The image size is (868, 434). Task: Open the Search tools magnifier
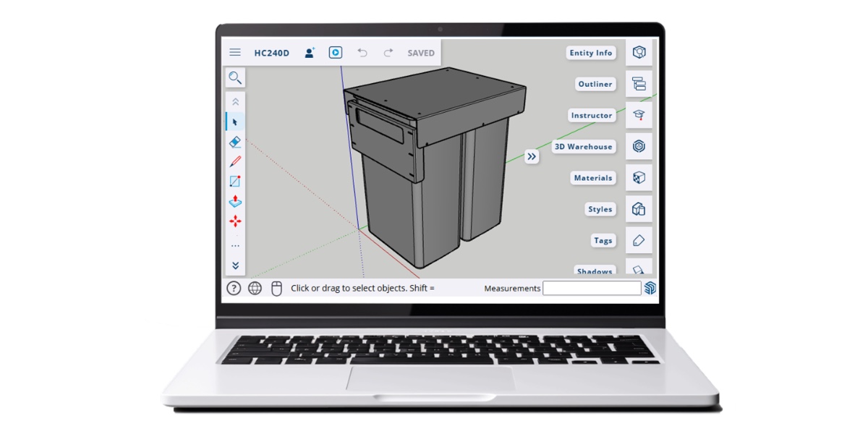pos(235,78)
